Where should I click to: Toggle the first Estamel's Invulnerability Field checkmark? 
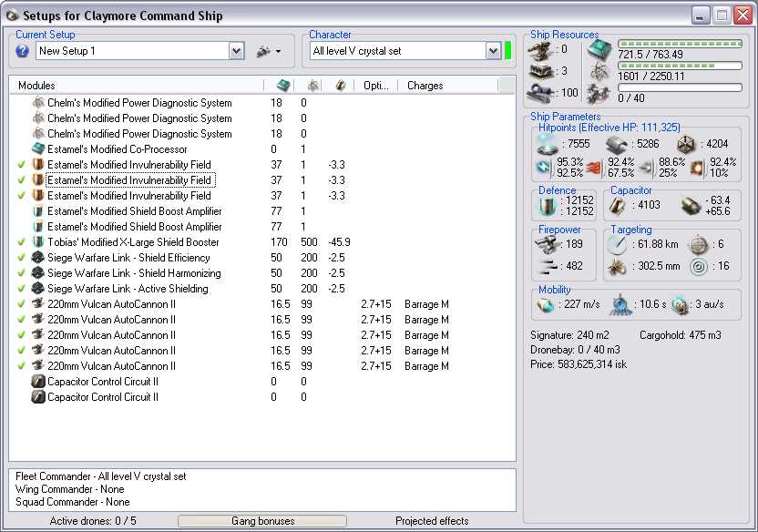pyautogui.click(x=21, y=165)
